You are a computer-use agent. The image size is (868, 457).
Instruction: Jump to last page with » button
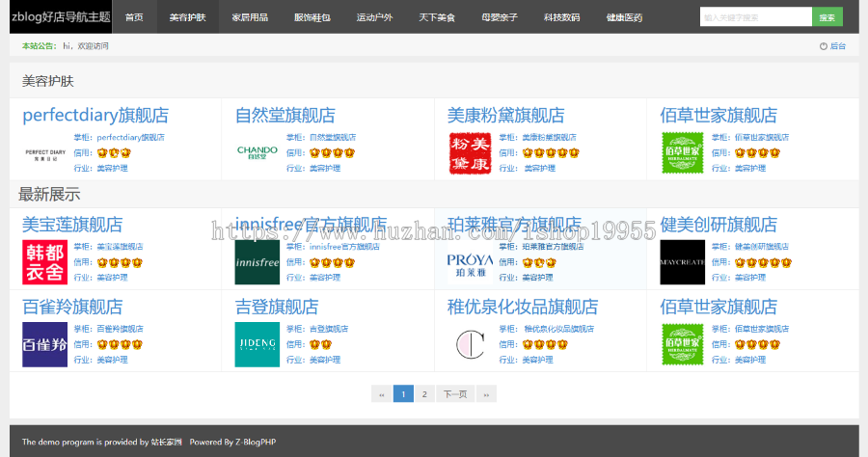(x=486, y=394)
